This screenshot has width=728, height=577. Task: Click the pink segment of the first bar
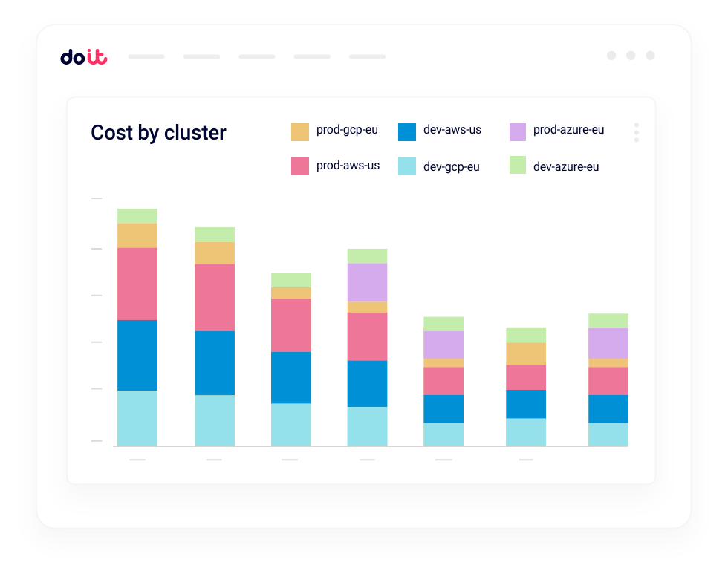pos(137,284)
